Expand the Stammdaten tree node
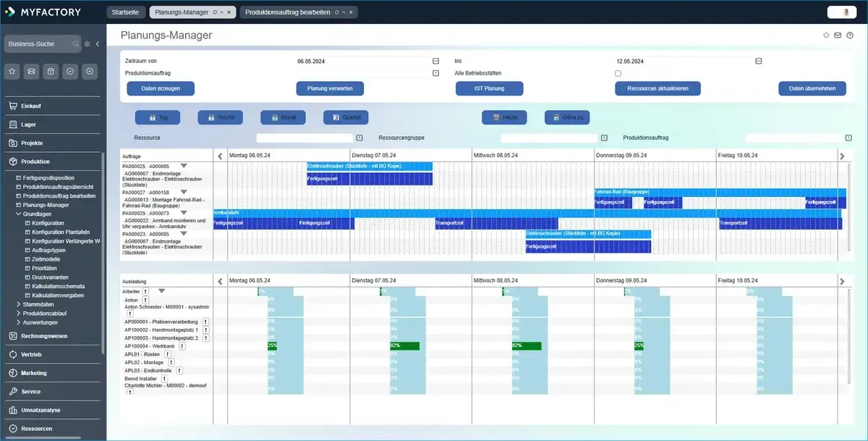 click(19, 304)
